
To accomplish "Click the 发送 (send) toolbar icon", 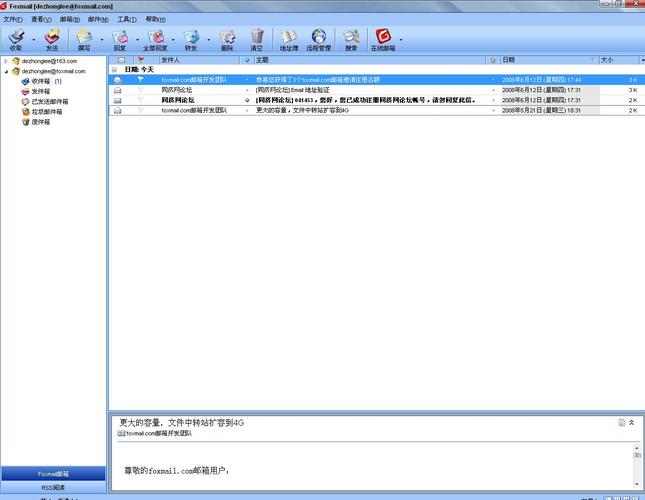I will tap(52, 39).
